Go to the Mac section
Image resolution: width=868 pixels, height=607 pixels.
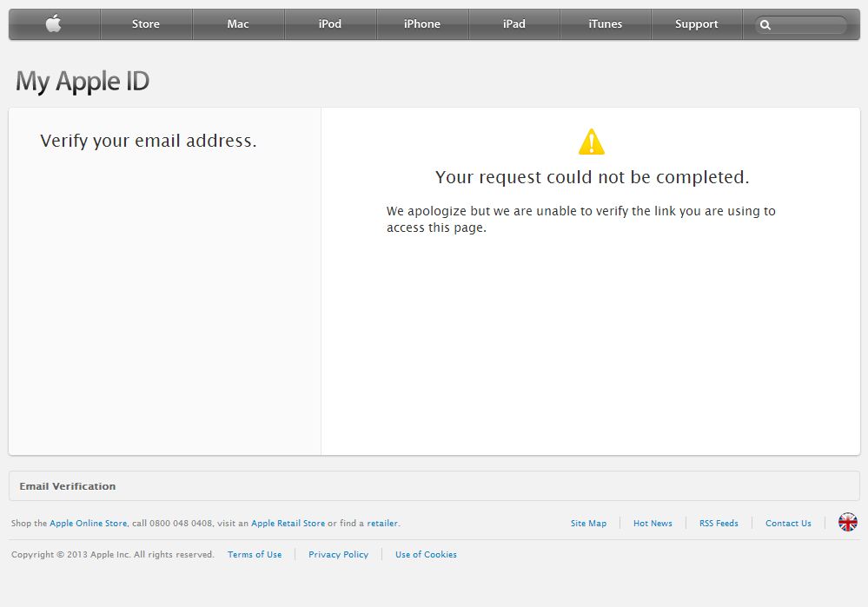(238, 23)
